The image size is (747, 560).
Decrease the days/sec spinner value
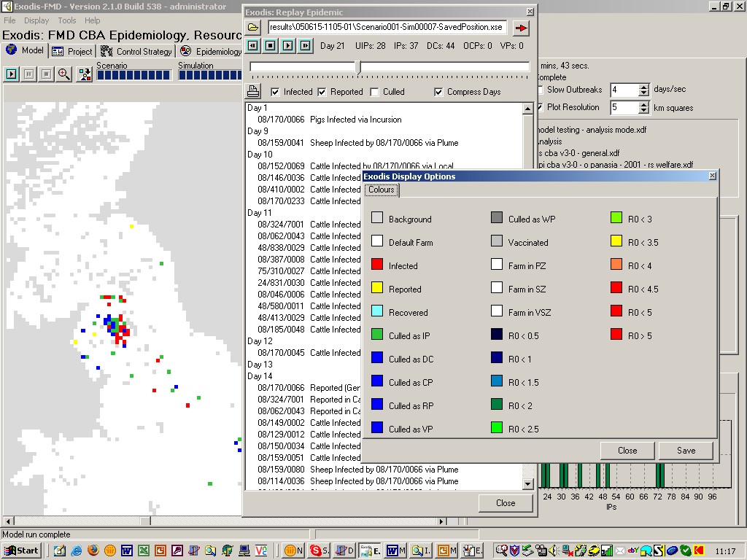(x=644, y=93)
